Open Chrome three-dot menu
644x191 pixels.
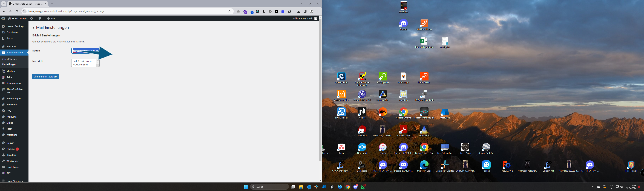pyautogui.click(x=318, y=11)
